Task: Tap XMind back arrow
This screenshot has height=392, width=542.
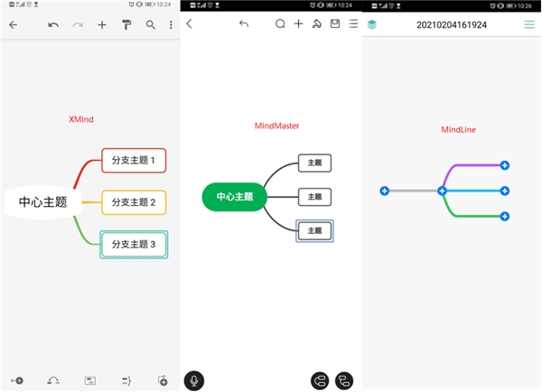Action: coord(14,24)
